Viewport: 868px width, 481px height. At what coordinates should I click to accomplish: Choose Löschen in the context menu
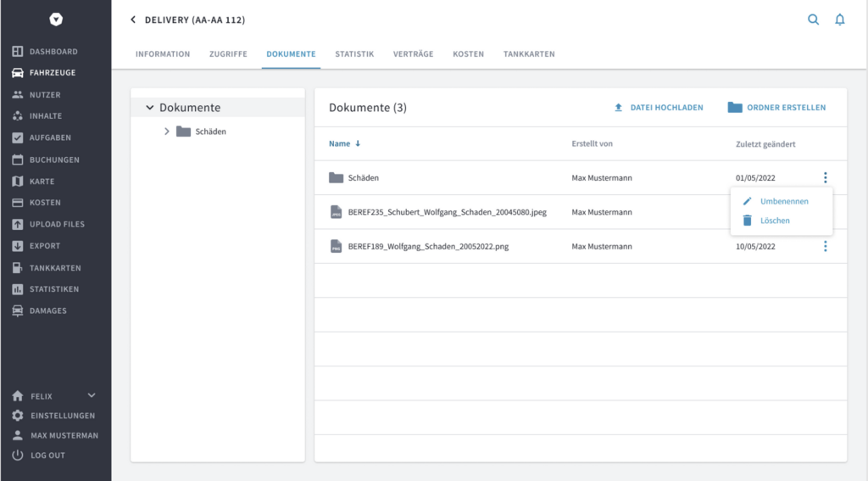pyautogui.click(x=775, y=221)
